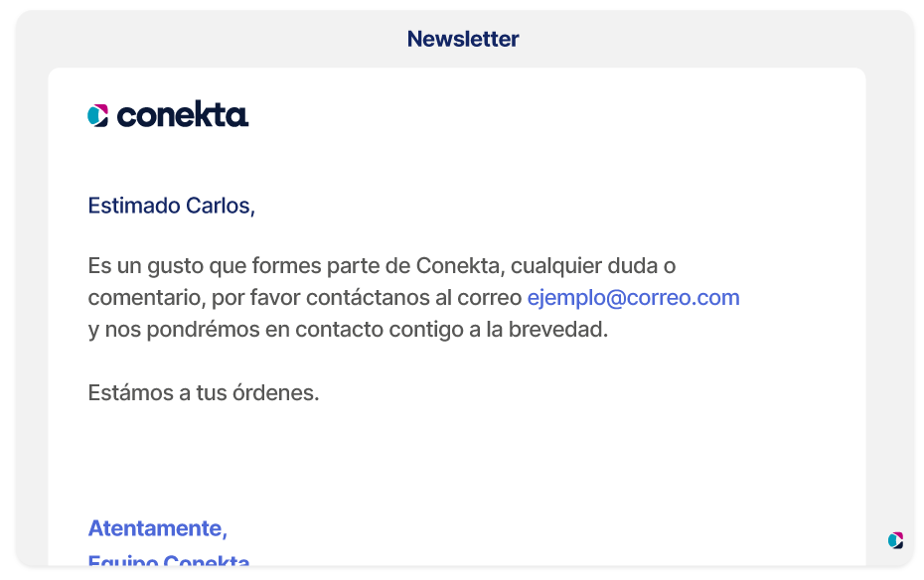Viewport: 924px width, 580px height.
Task: Click the Conekta logo symbol beside wordmark
Action: point(97,115)
